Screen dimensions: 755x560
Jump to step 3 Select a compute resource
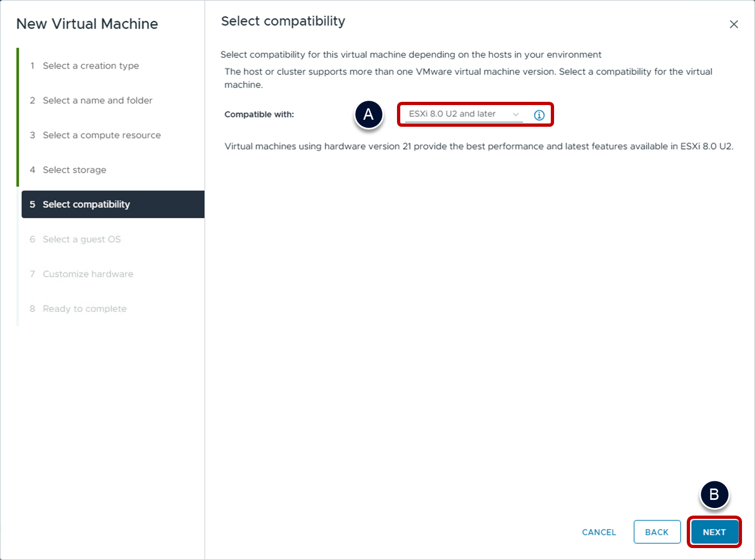101,135
